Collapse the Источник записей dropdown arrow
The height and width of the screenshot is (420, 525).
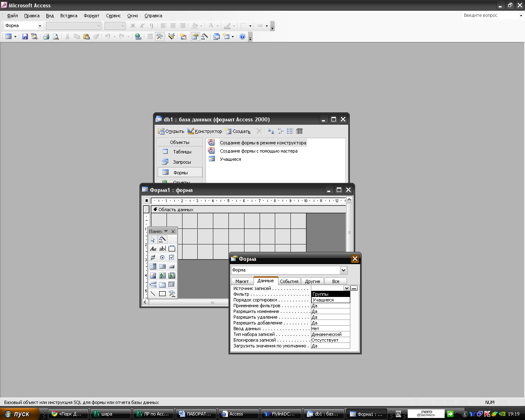click(347, 288)
